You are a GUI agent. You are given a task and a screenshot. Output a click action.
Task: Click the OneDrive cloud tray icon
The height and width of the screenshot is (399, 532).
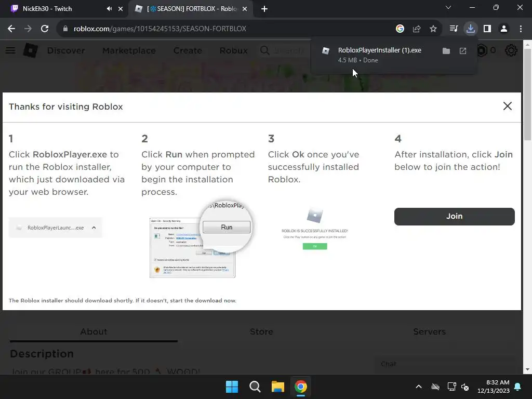(x=435, y=387)
